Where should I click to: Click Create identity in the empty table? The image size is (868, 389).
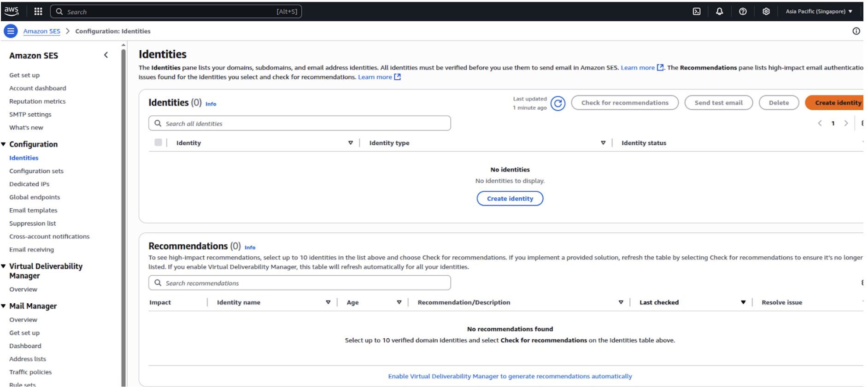tap(510, 199)
